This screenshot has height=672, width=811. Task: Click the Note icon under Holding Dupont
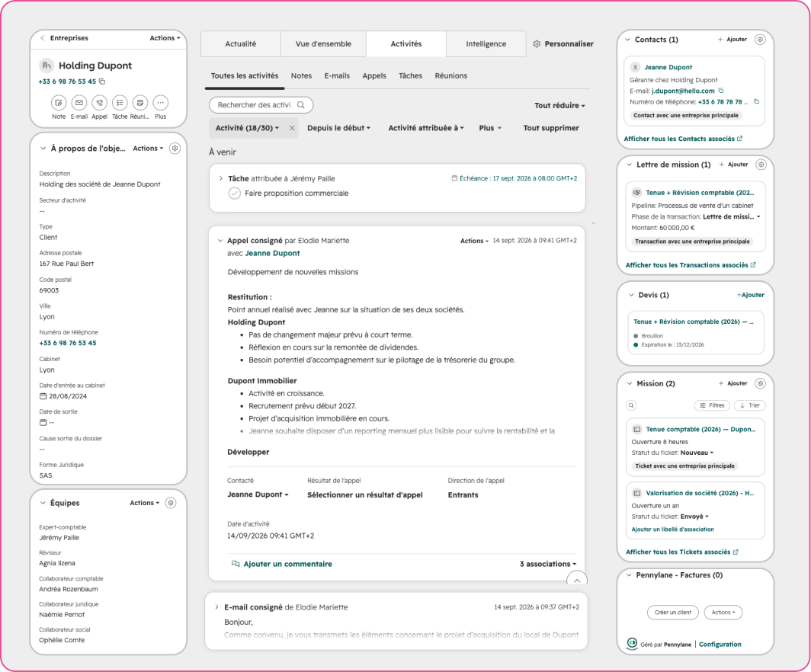click(x=59, y=103)
